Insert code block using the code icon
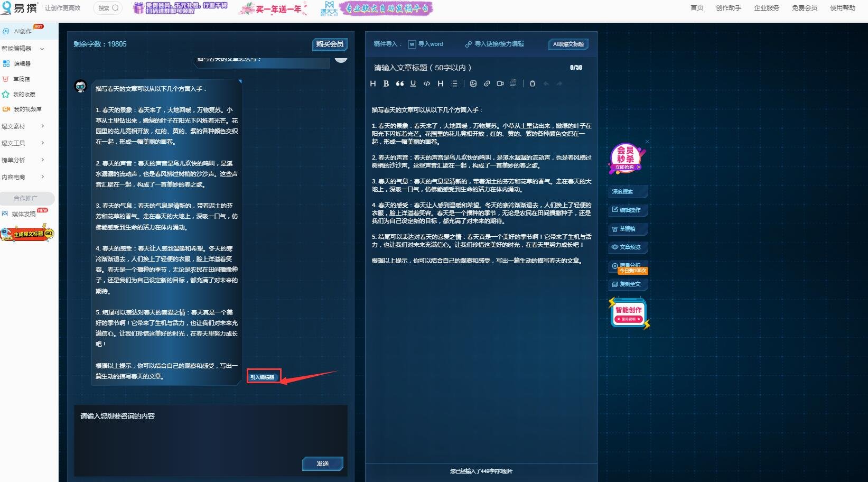The width and height of the screenshot is (868, 482). 427,84
